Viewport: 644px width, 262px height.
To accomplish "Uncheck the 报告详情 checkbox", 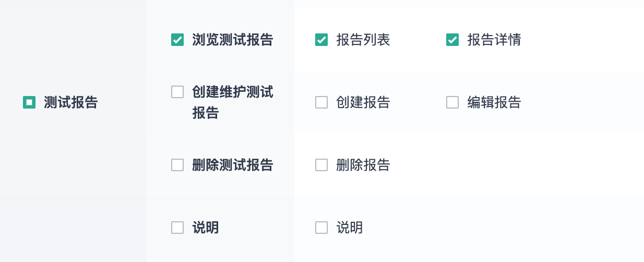I will pos(452,40).
